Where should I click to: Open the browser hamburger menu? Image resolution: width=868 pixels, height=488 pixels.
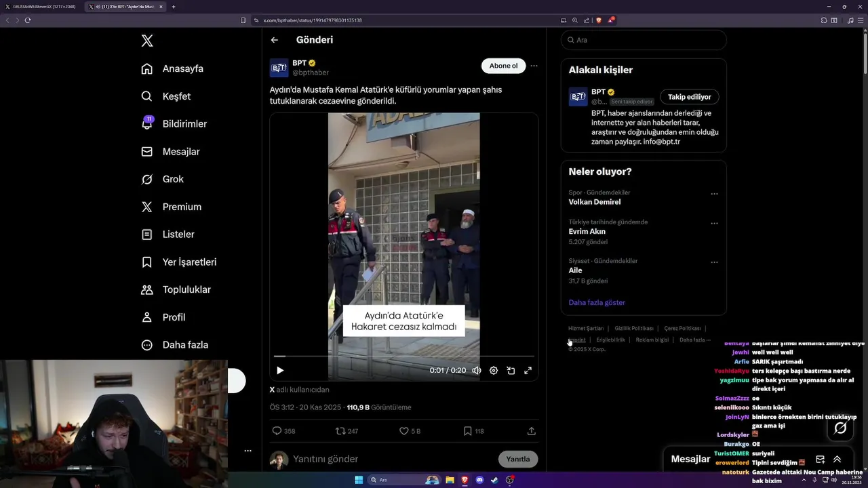[x=861, y=20]
